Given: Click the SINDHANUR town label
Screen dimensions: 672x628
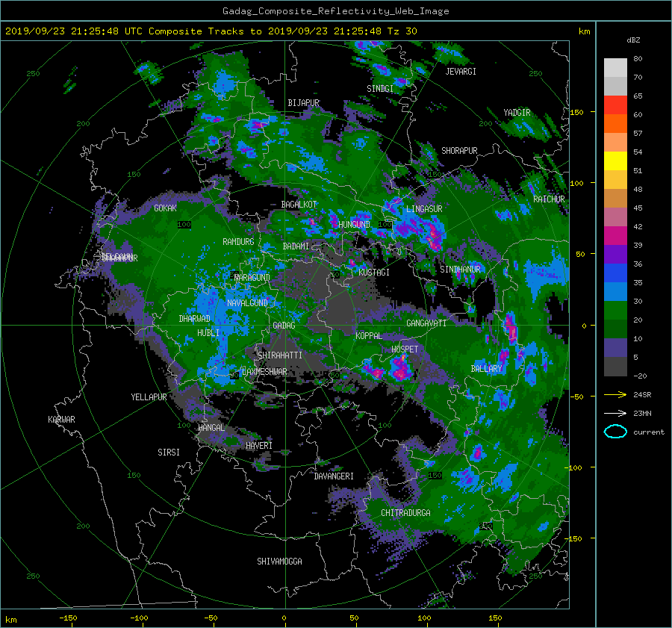Looking at the screenshot, I should click(460, 270).
